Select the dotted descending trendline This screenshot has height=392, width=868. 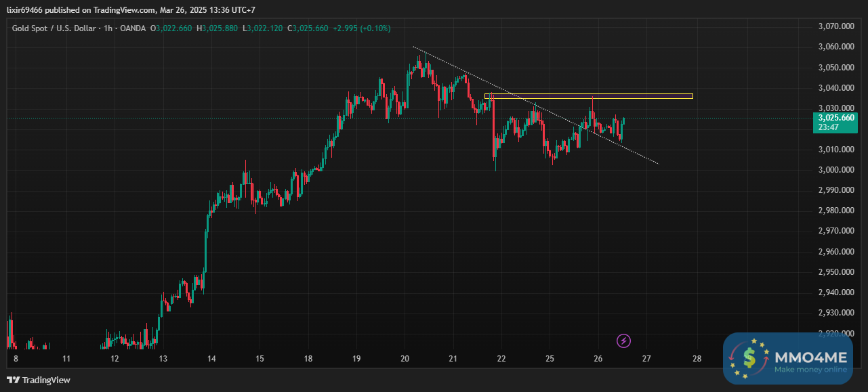click(535, 106)
